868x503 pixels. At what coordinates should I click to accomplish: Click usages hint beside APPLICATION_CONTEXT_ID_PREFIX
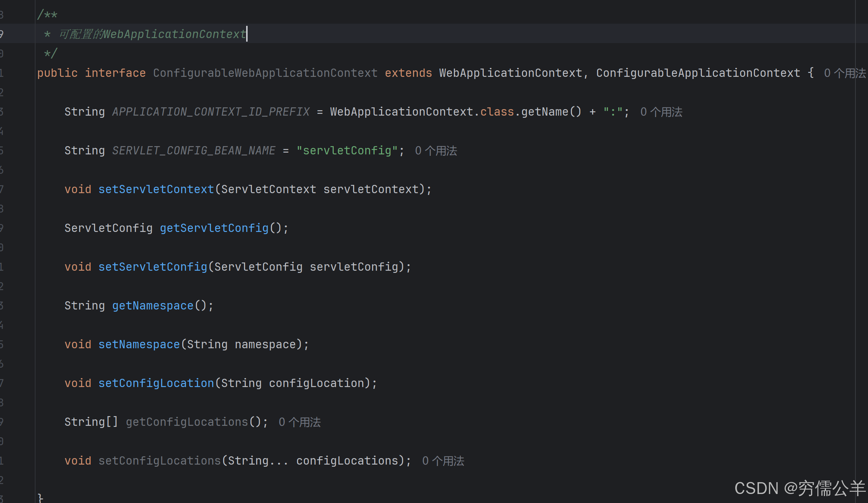coord(661,112)
